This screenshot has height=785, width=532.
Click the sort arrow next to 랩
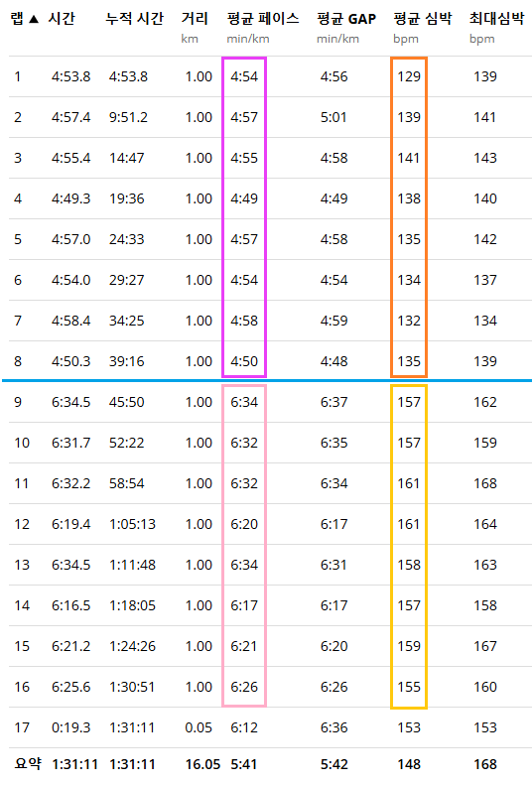tap(34, 19)
